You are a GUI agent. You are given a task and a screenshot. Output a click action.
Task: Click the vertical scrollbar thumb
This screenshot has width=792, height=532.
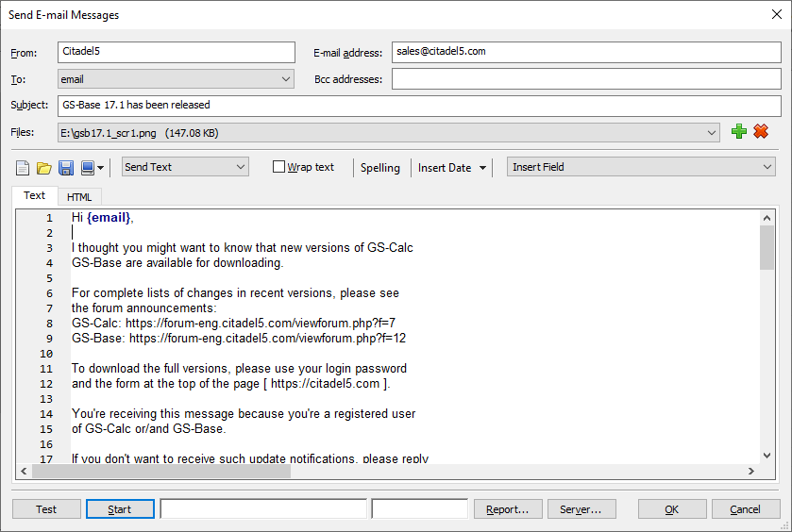click(767, 248)
